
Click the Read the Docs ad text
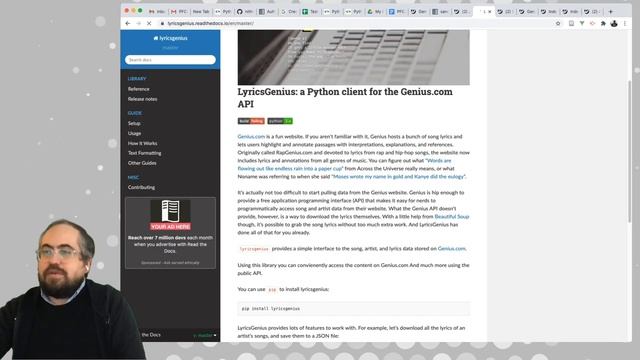click(x=170, y=244)
